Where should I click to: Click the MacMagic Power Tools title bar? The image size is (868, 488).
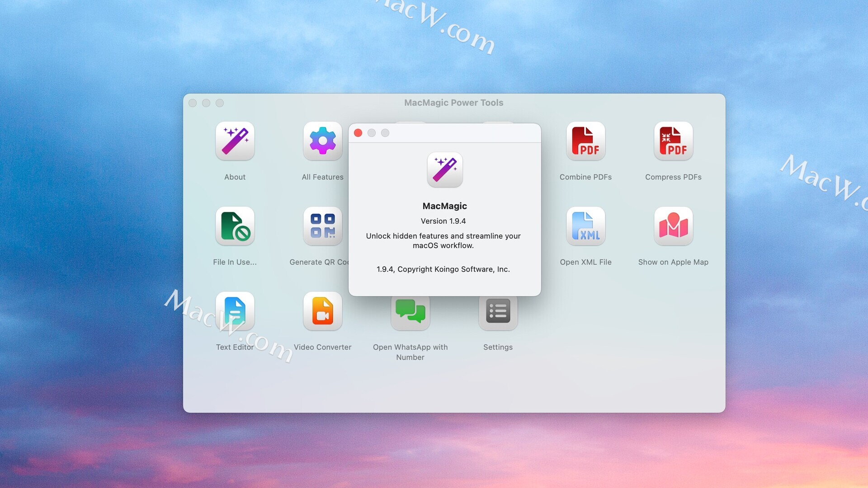pyautogui.click(x=453, y=103)
